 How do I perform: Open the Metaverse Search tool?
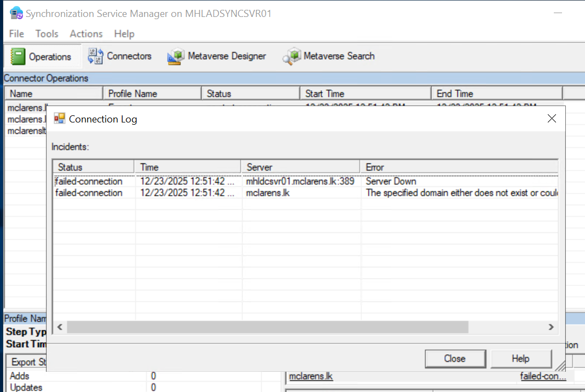[x=329, y=56]
